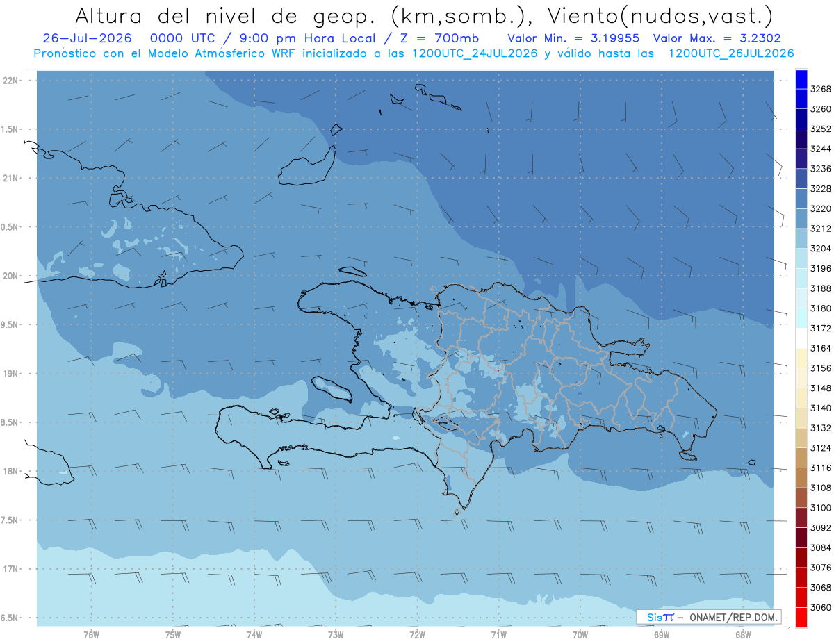
Task: Click the colorbar value '3084'
Action: (x=821, y=547)
